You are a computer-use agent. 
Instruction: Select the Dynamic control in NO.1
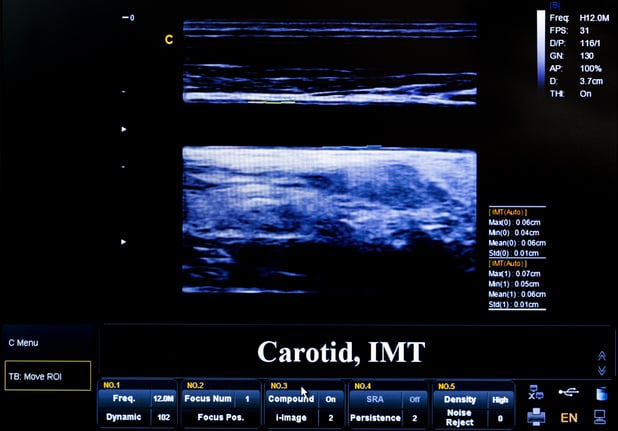coord(124,417)
